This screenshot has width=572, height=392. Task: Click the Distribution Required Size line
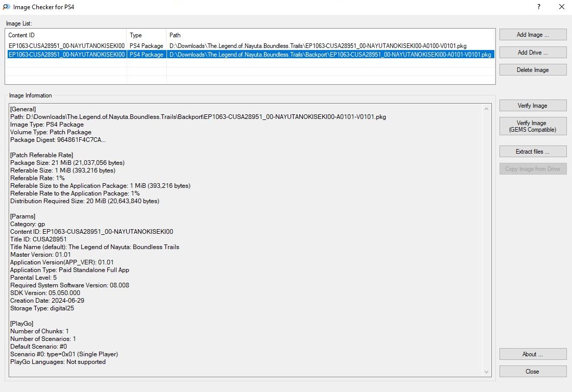pos(85,201)
